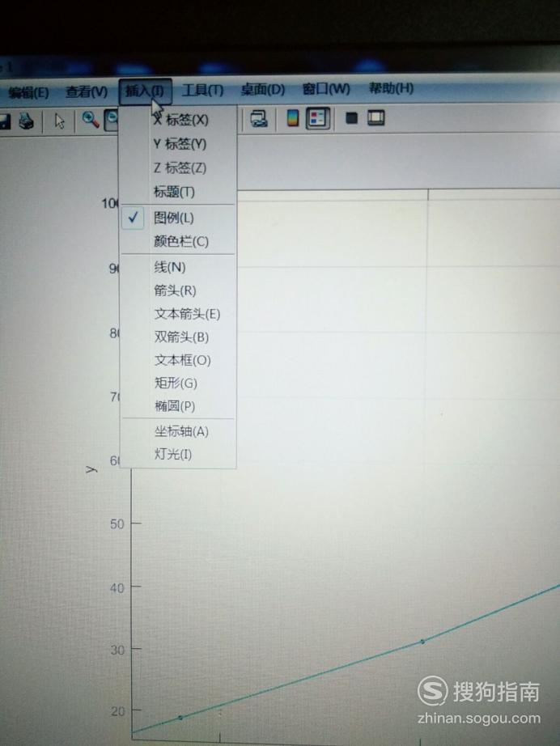This screenshot has height=746, width=560.
Task: Click the Print figure toolbar icon
Action: (26, 121)
